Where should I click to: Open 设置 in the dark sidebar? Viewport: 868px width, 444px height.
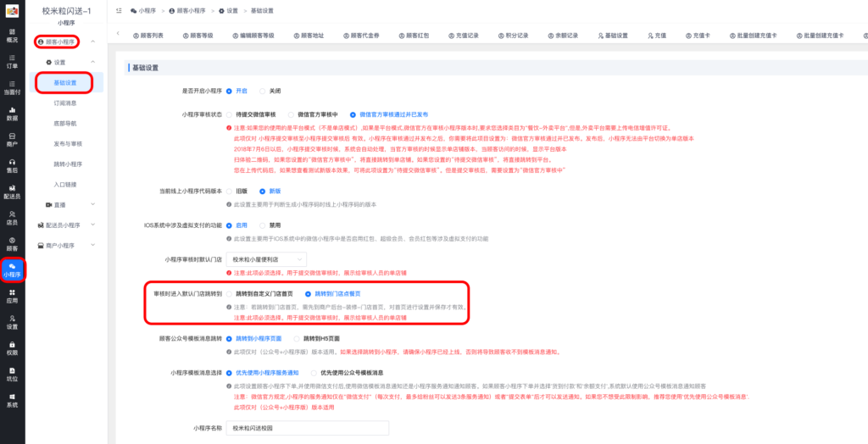click(x=12, y=322)
